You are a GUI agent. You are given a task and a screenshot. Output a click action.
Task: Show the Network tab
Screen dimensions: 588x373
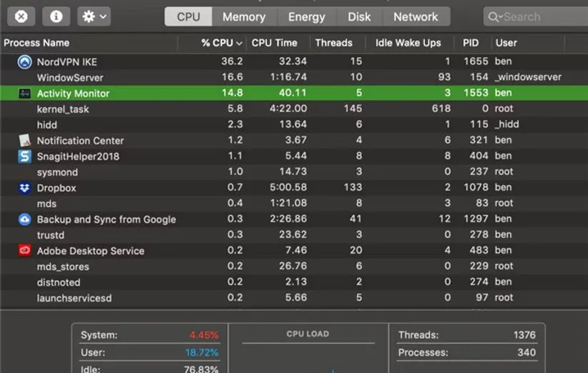coord(416,16)
